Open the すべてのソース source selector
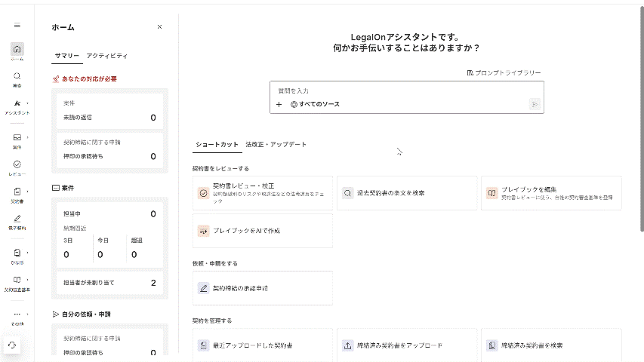Image resolution: width=644 pixels, height=362 pixels. pyautogui.click(x=315, y=104)
